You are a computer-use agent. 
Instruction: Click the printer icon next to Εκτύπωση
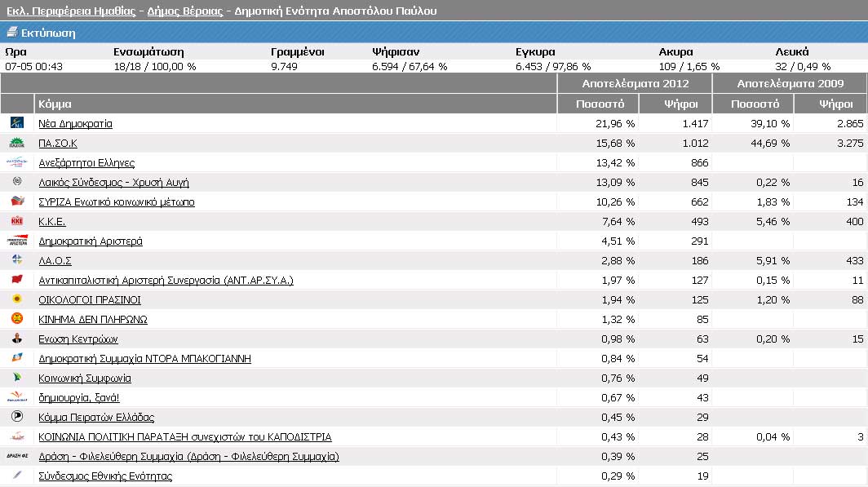tap(11, 32)
